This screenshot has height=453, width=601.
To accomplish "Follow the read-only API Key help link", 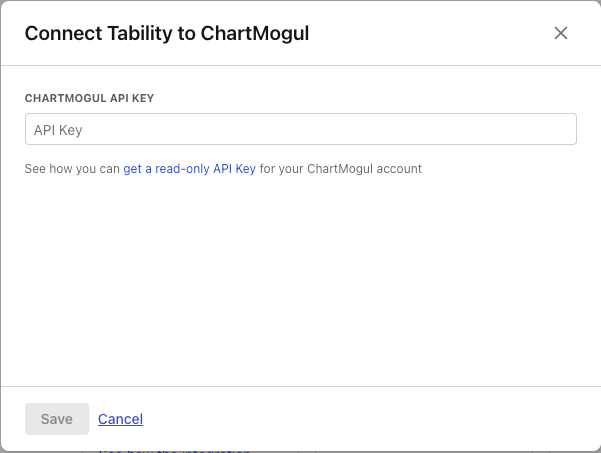I will (189, 169).
